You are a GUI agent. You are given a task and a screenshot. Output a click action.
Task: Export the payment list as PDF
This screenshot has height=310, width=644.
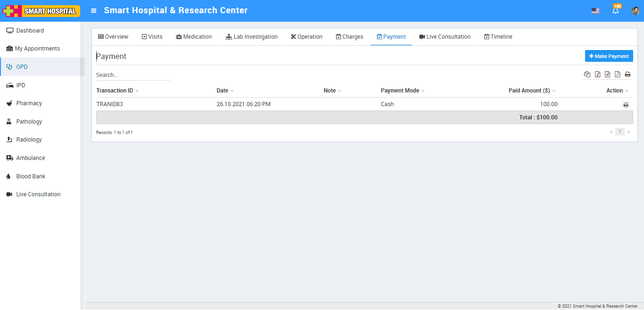pyautogui.click(x=618, y=75)
